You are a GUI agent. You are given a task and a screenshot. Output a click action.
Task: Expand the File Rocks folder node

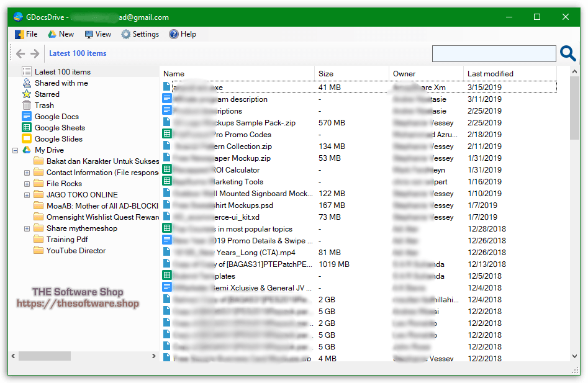(x=27, y=184)
